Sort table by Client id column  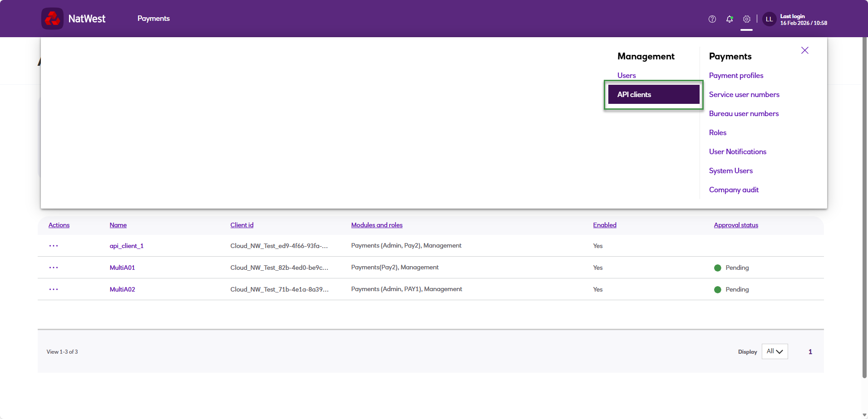(x=242, y=225)
